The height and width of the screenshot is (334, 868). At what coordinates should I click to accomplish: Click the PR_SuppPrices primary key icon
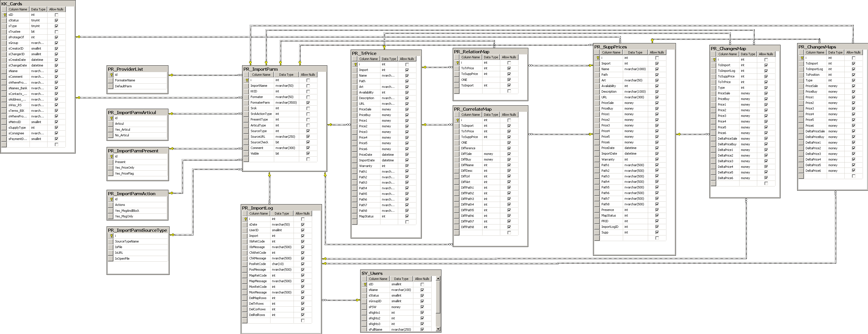(x=598, y=58)
